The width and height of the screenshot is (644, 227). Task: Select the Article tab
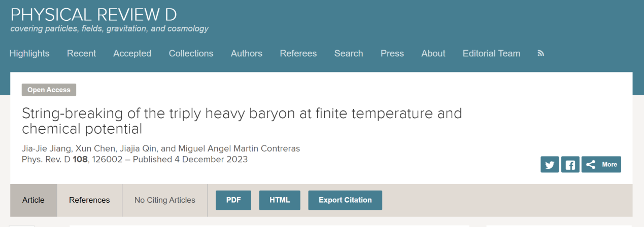(33, 200)
